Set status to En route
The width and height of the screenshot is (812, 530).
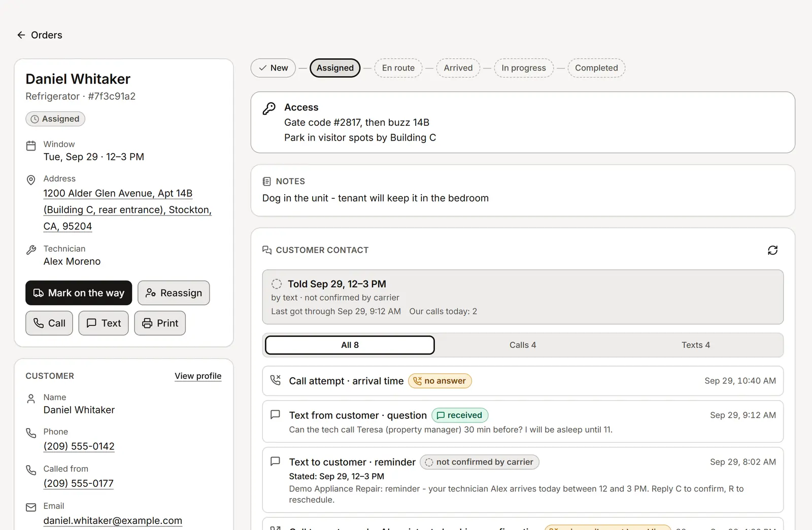tap(398, 68)
